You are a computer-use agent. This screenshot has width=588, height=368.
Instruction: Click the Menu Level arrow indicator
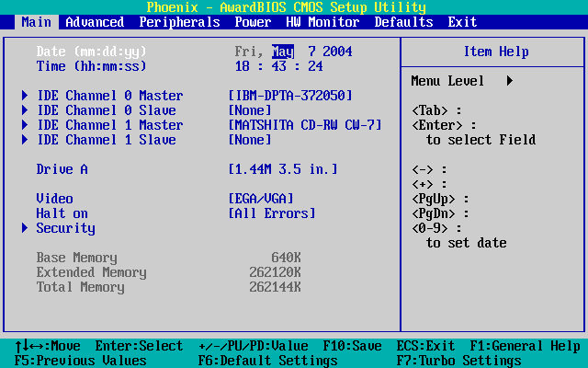coord(510,81)
